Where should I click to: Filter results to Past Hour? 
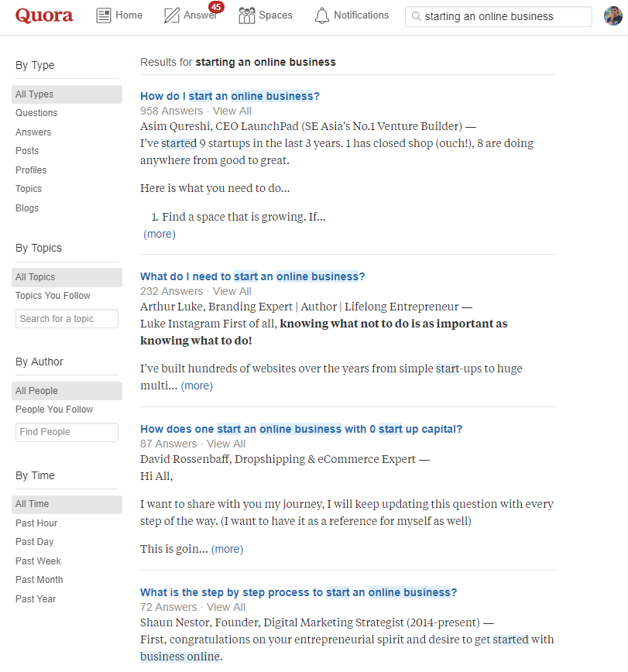pyautogui.click(x=36, y=523)
